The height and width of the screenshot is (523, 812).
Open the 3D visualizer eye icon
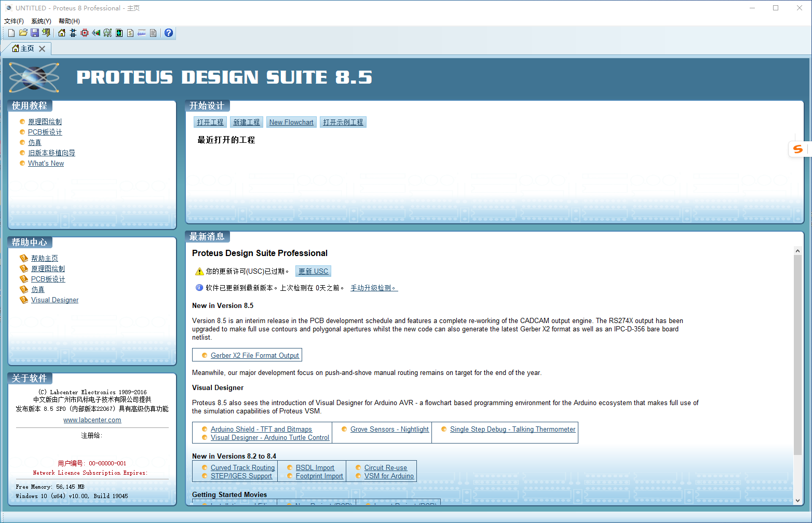96,33
